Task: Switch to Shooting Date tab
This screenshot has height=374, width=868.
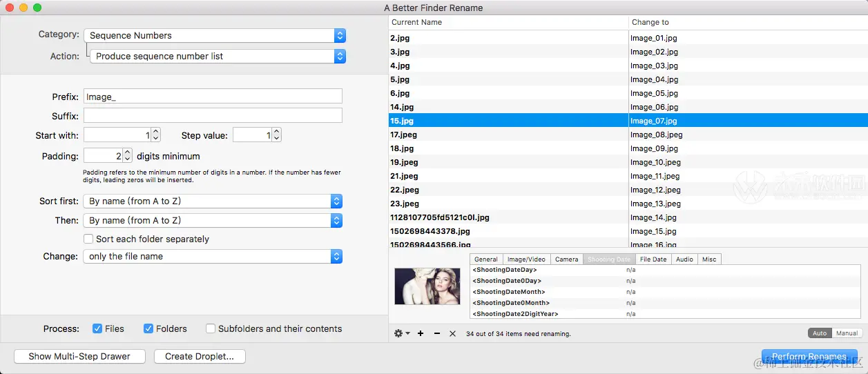Action: [610, 259]
